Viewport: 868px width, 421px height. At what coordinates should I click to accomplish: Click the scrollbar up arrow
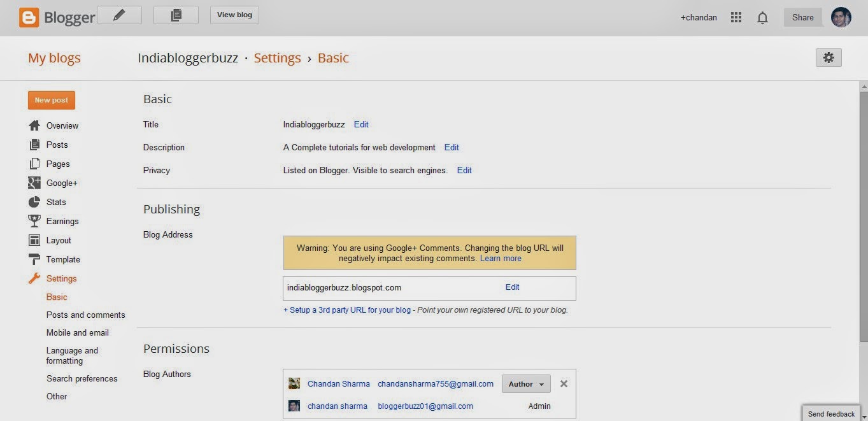pyautogui.click(x=864, y=85)
